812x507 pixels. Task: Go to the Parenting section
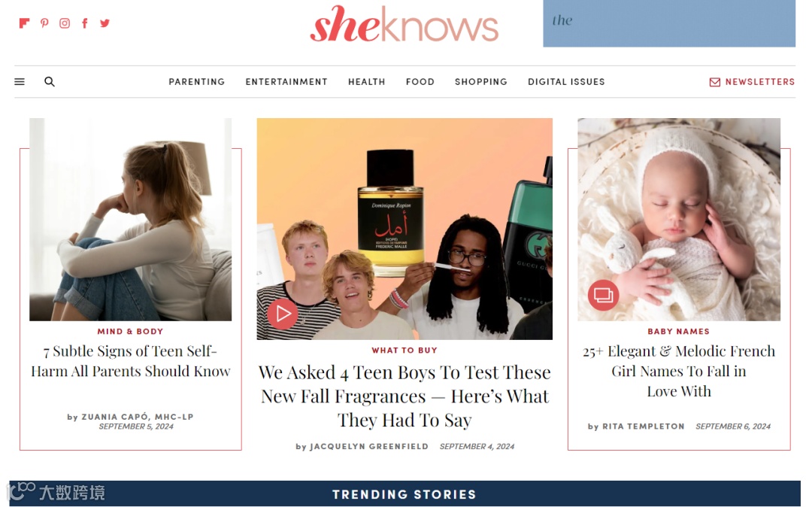coord(197,82)
